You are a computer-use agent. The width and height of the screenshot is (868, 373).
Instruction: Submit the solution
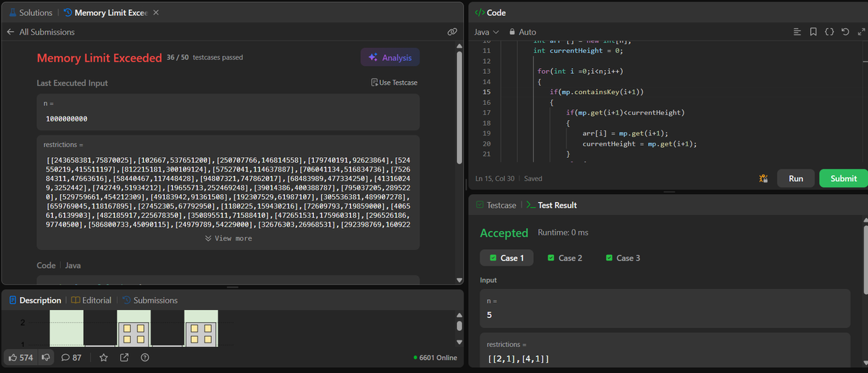point(843,178)
